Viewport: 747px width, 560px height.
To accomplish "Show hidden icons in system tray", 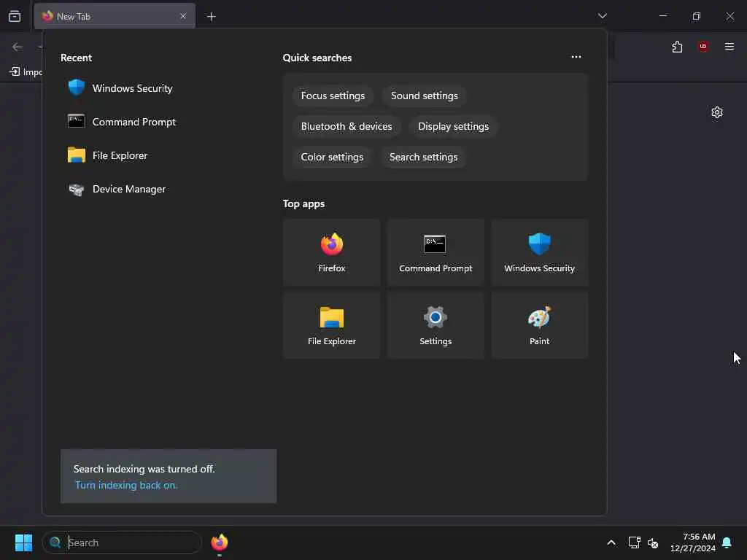I will [611, 542].
